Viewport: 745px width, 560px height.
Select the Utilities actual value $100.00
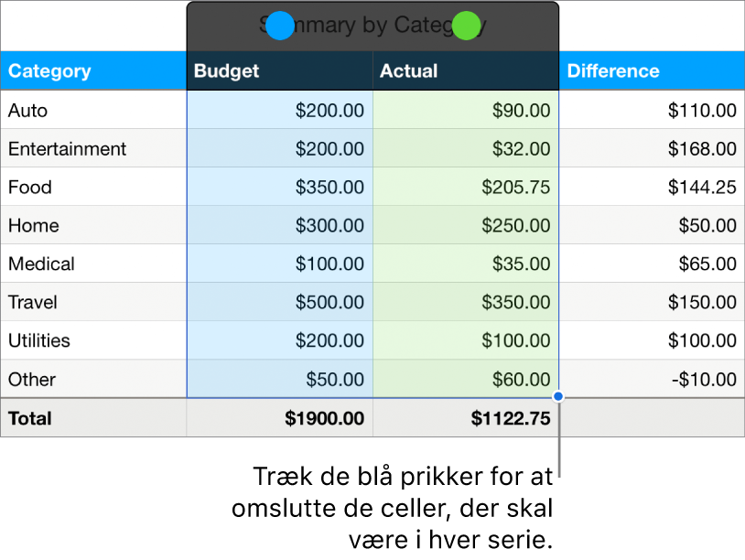point(515,340)
